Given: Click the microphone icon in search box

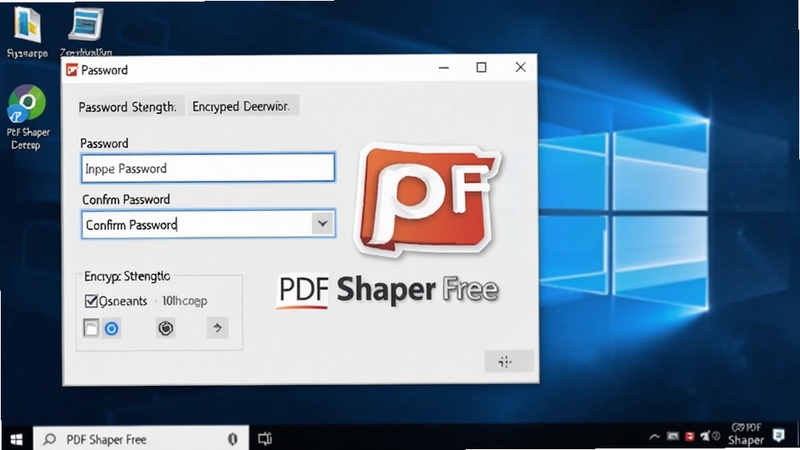Looking at the screenshot, I should [233, 439].
